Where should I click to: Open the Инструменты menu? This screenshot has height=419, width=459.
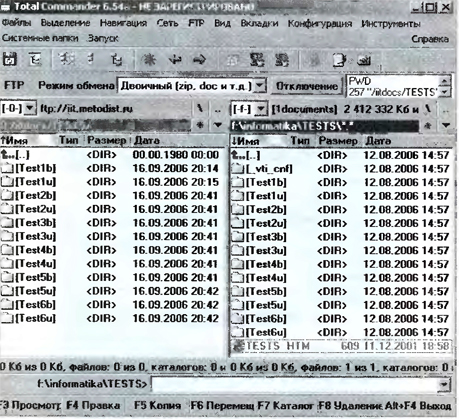click(391, 23)
